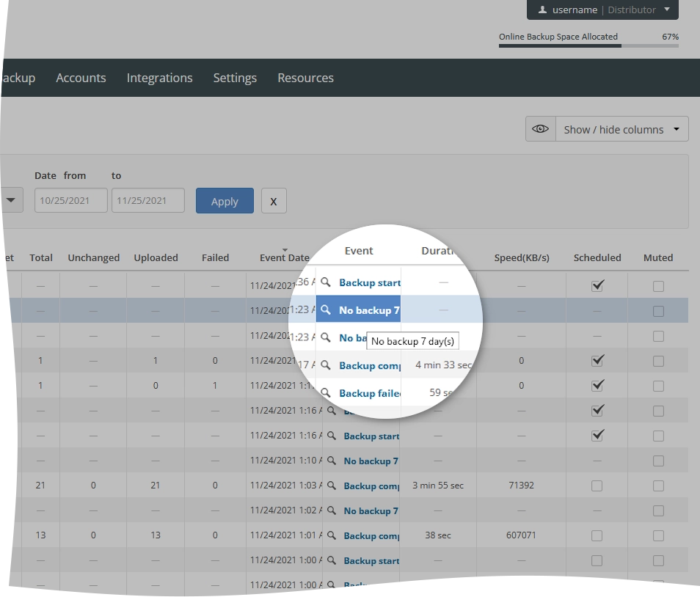The width and height of the screenshot is (700, 597).
Task: Open the Accounts menu
Action: pyautogui.click(x=81, y=78)
